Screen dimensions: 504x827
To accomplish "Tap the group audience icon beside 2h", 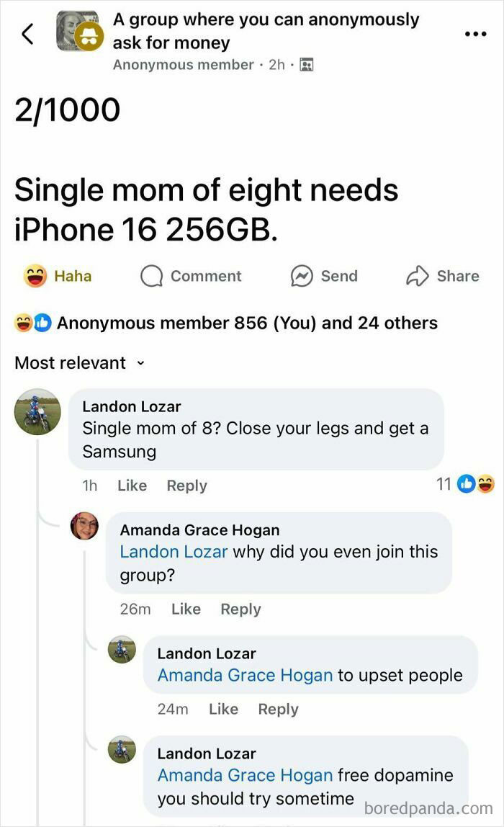I will [x=306, y=65].
